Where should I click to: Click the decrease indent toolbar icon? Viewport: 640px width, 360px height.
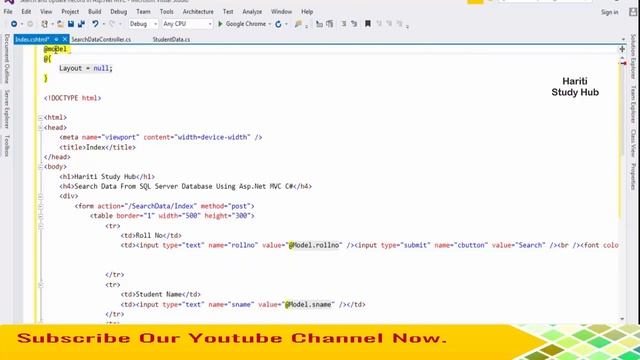pyautogui.click(x=319, y=24)
